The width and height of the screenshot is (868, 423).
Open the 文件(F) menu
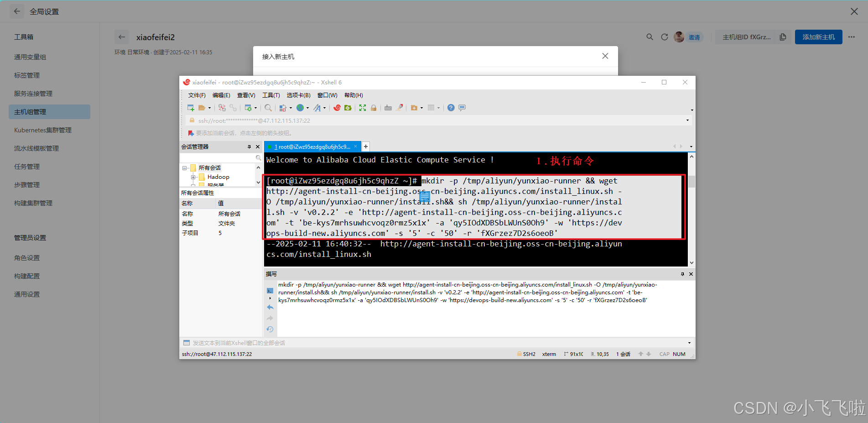[x=197, y=95]
